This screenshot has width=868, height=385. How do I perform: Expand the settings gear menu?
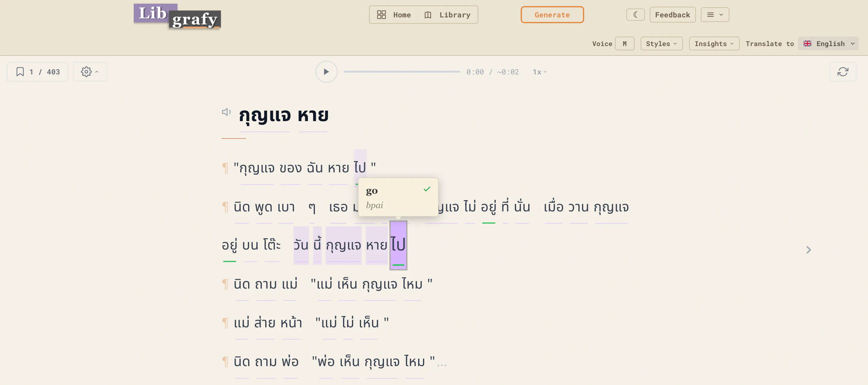90,72
